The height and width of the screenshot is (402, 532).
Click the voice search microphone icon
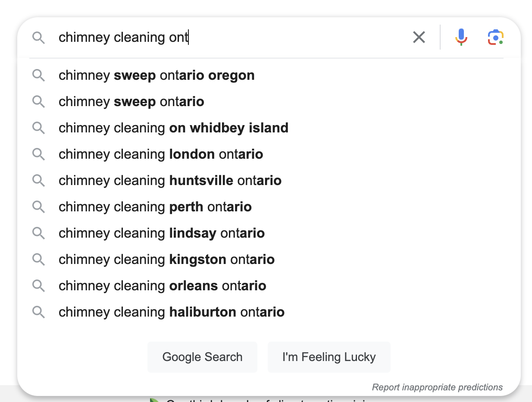(x=461, y=37)
